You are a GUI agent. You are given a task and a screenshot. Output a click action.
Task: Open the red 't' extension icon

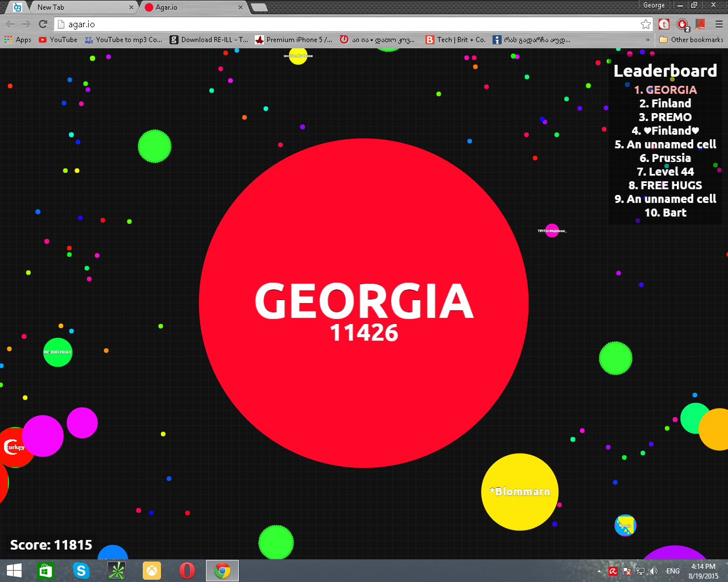pos(664,24)
